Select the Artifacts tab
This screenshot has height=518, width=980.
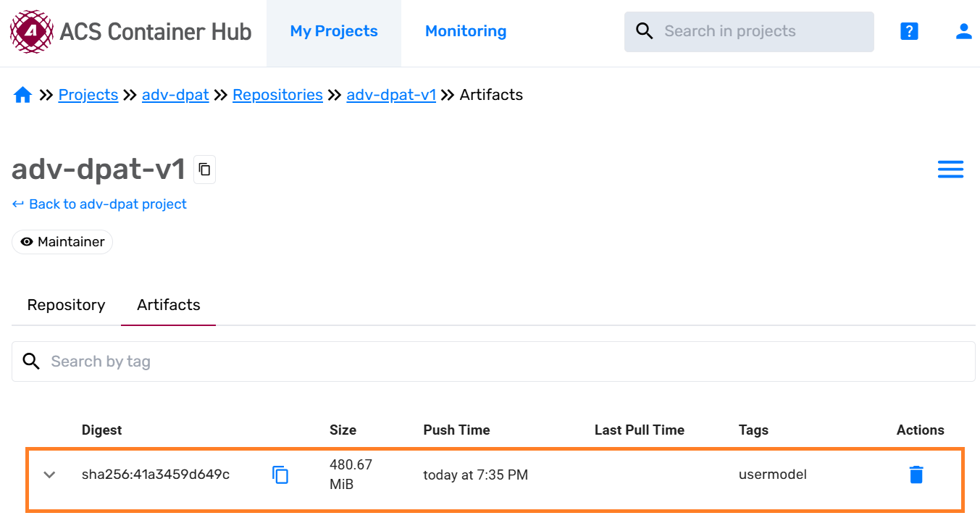tap(168, 305)
